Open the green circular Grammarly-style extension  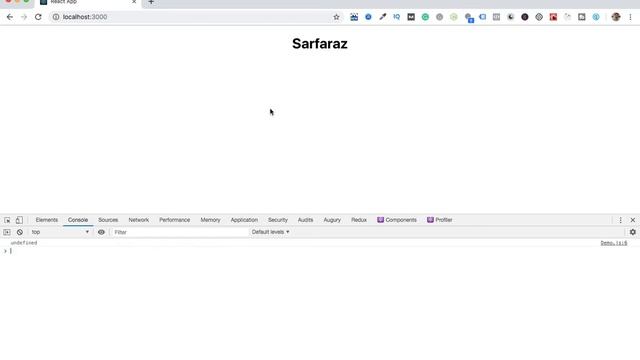425,17
